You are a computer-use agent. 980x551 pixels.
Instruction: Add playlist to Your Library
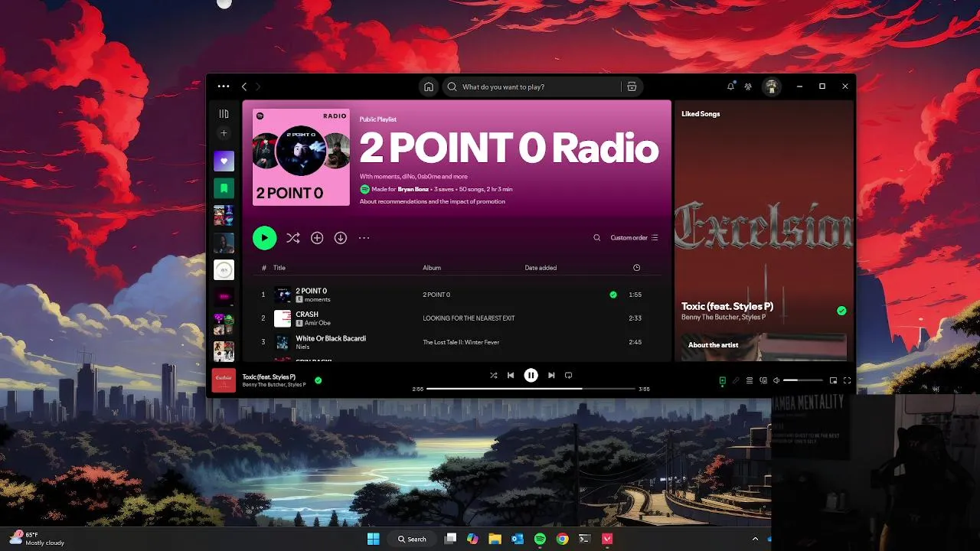coord(317,238)
